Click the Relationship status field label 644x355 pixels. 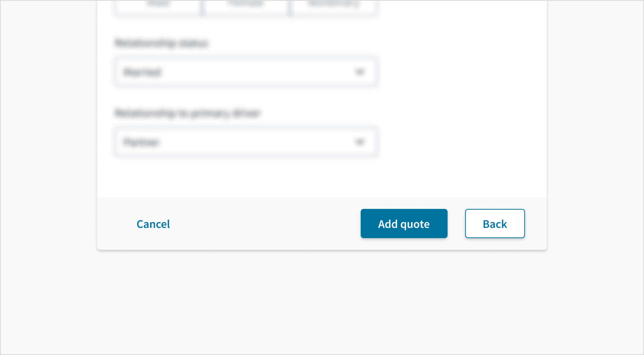point(161,43)
